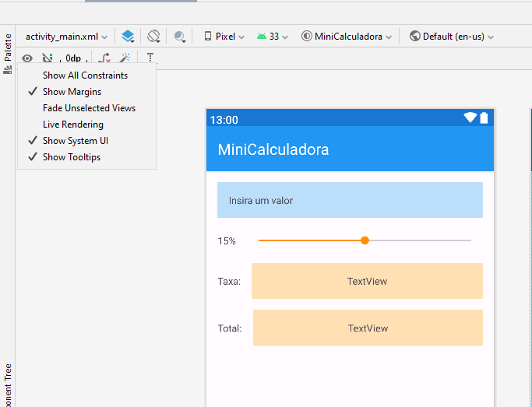Uncheck Show System UI

(75, 141)
